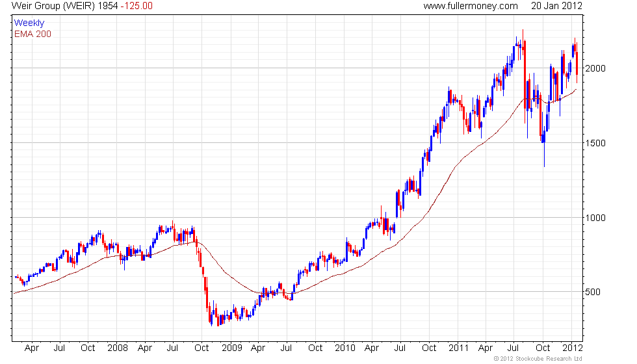Viewport: 637px width, 364px height.
Task: Click the '1000' price axis label
Action: pos(595,218)
